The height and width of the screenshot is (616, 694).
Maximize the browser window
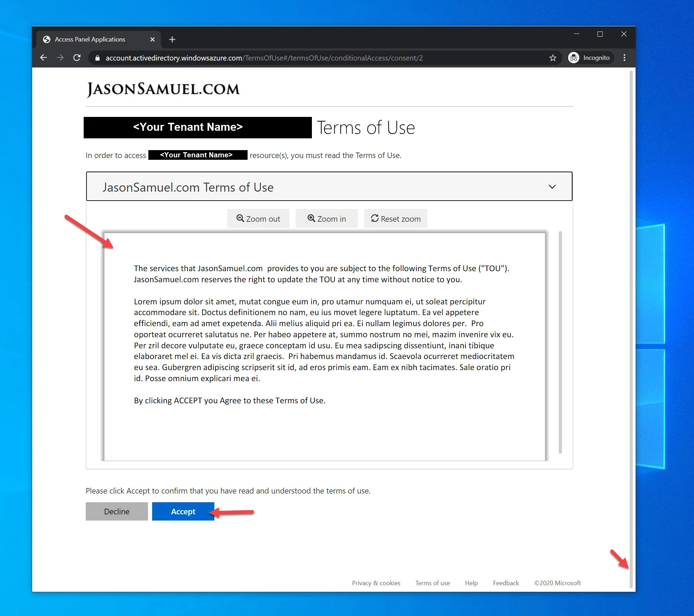600,34
